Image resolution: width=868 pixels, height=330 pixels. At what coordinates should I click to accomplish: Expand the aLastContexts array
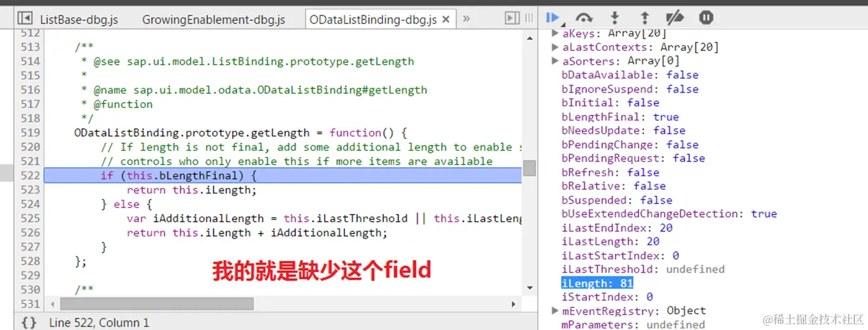(x=555, y=47)
